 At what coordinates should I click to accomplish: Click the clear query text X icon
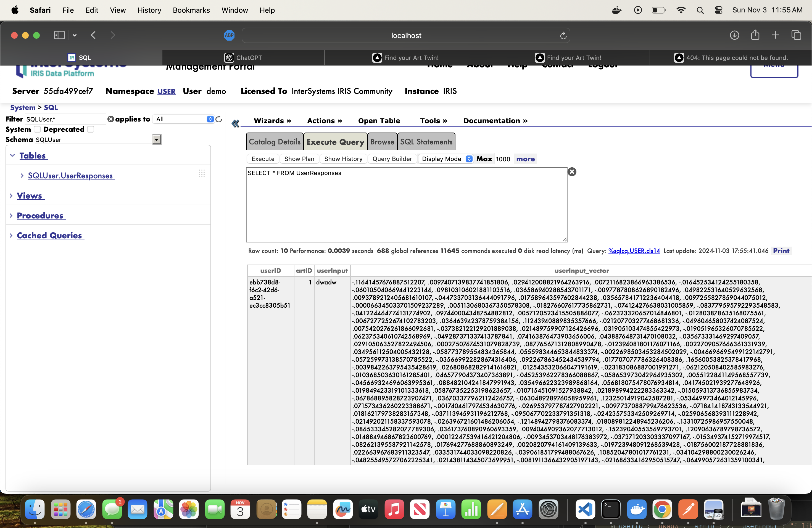[572, 172]
